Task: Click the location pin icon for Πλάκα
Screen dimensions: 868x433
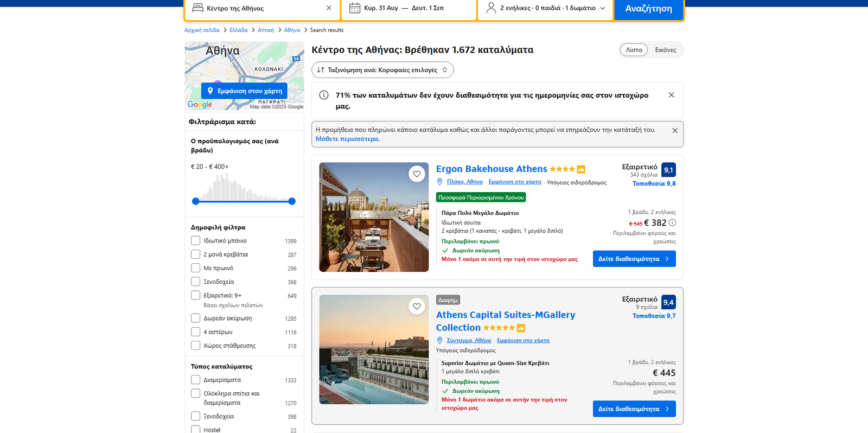Action: [x=440, y=182]
